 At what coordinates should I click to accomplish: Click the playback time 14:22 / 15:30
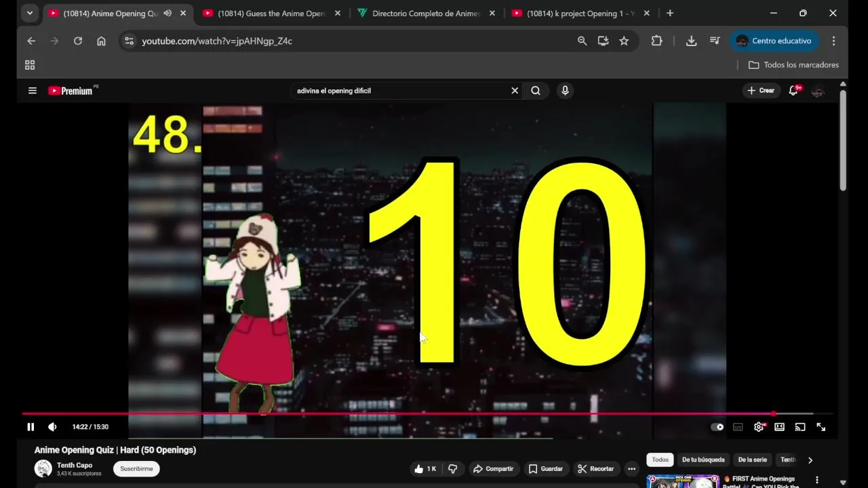90,427
